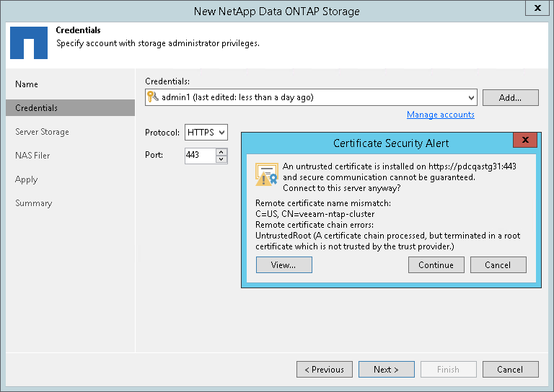Open the NAS Filer step
Image resolution: width=554 pixels, height=392 pixels.
tap(32, 155)
